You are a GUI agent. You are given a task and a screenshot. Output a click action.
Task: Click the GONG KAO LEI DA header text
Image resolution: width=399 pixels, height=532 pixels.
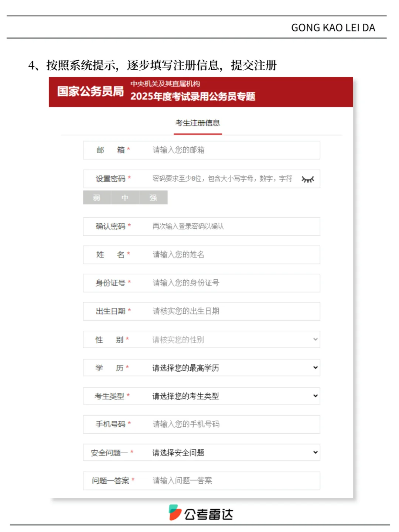tap(333, 28)
